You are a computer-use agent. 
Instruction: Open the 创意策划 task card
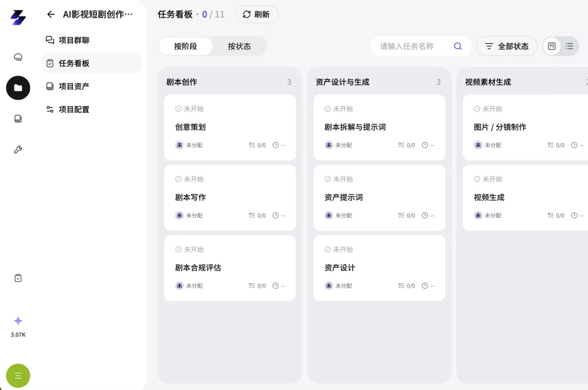coord(230,127)
